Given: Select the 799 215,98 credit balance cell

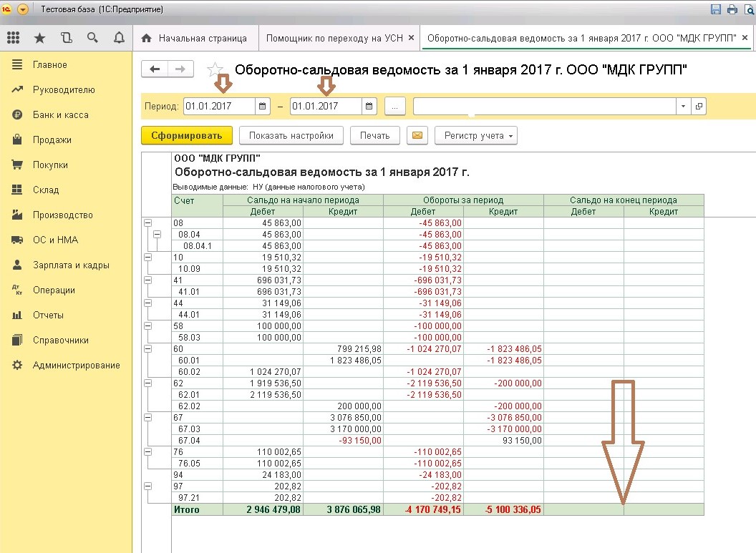Looking at the screenshot, I should (x=344, y=349).
